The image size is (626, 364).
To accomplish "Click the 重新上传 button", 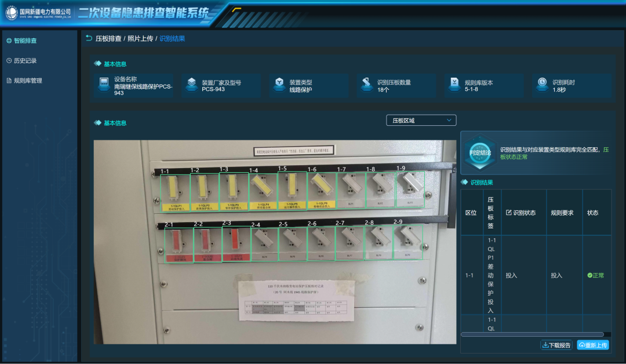I will tap(593, 345).
